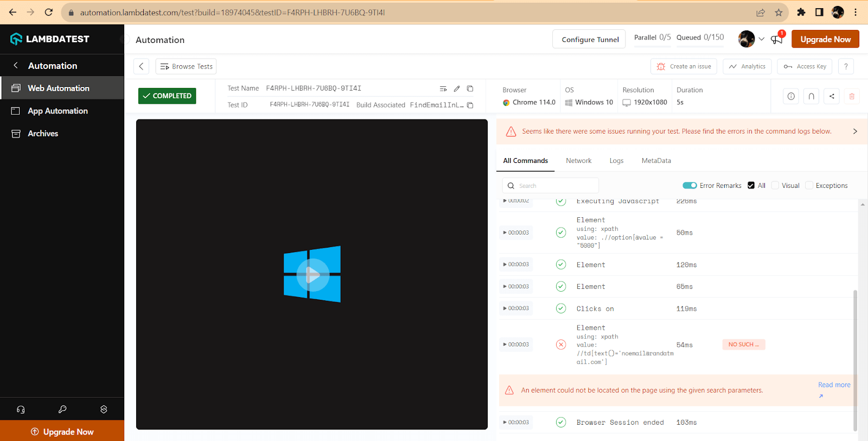
Task: Toggle the Error Remarks switch
Action: 690,186
